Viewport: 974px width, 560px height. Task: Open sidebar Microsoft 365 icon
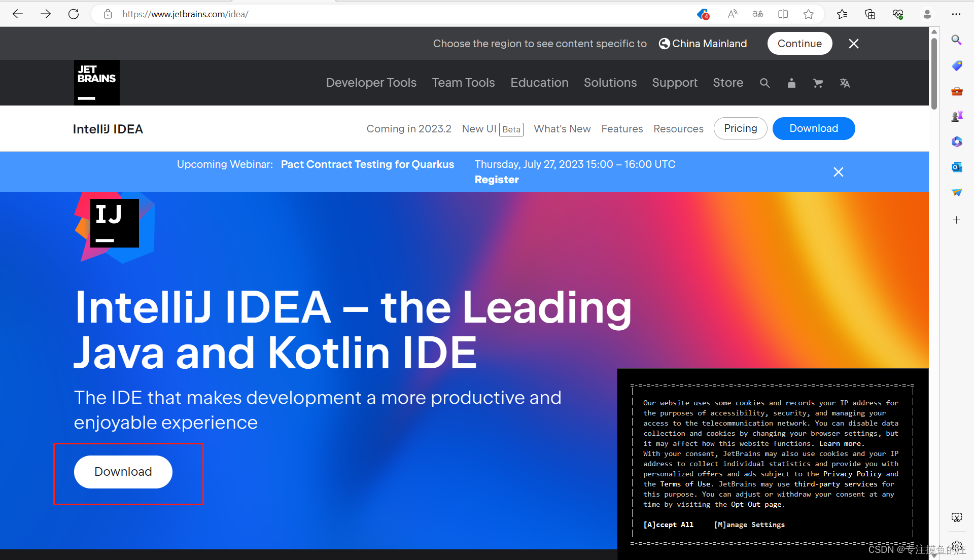coord(957,142)
